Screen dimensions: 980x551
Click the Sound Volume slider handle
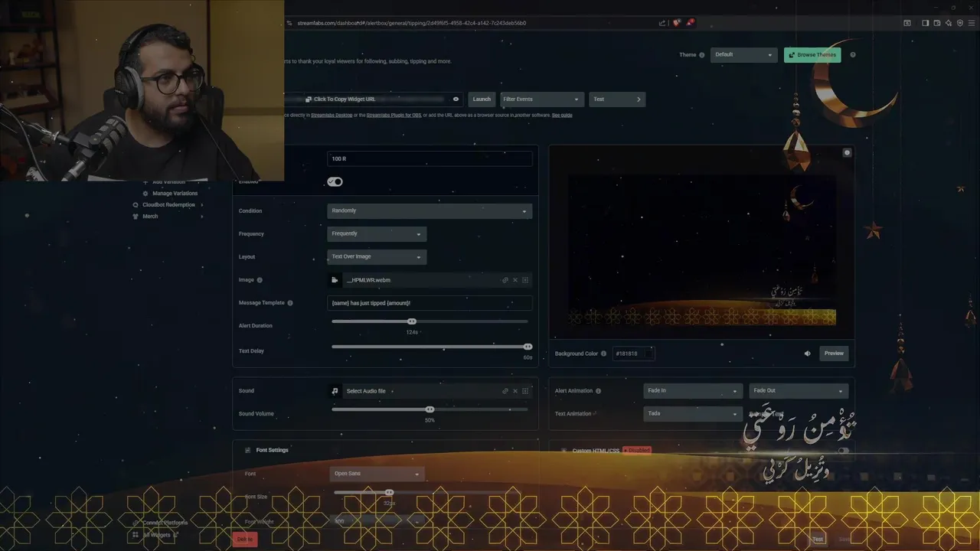[430, 409]
